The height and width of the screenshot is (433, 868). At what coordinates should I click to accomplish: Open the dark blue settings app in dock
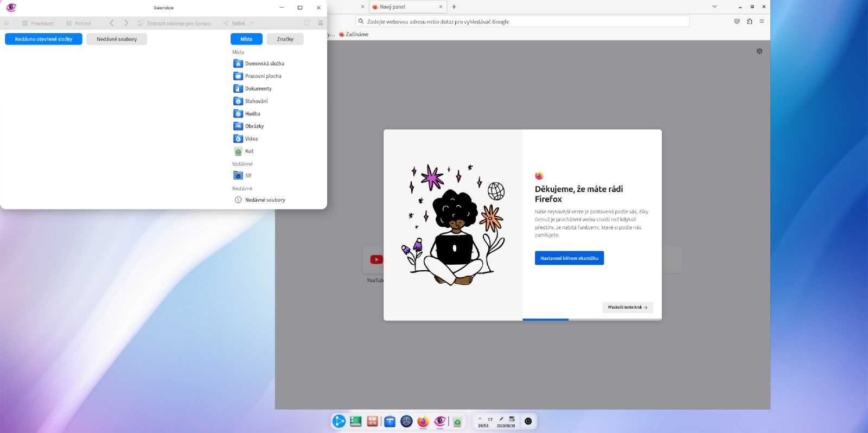point(406,421)
